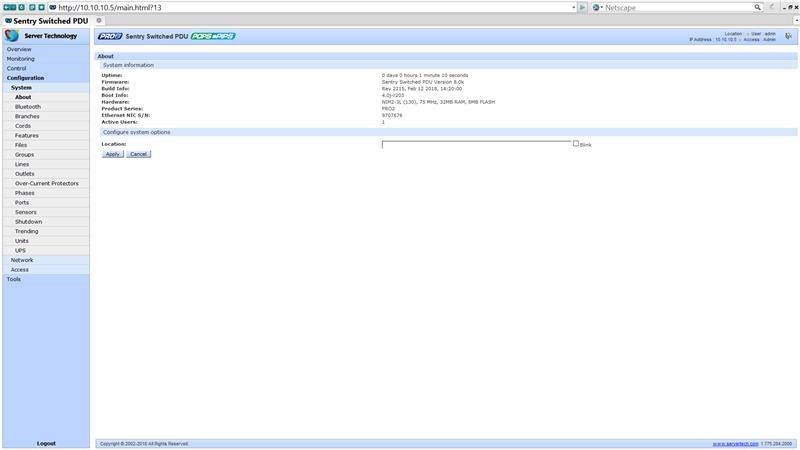Click the go arrow next to address bar
Screen dimensions: 800x450
[582, 8]
